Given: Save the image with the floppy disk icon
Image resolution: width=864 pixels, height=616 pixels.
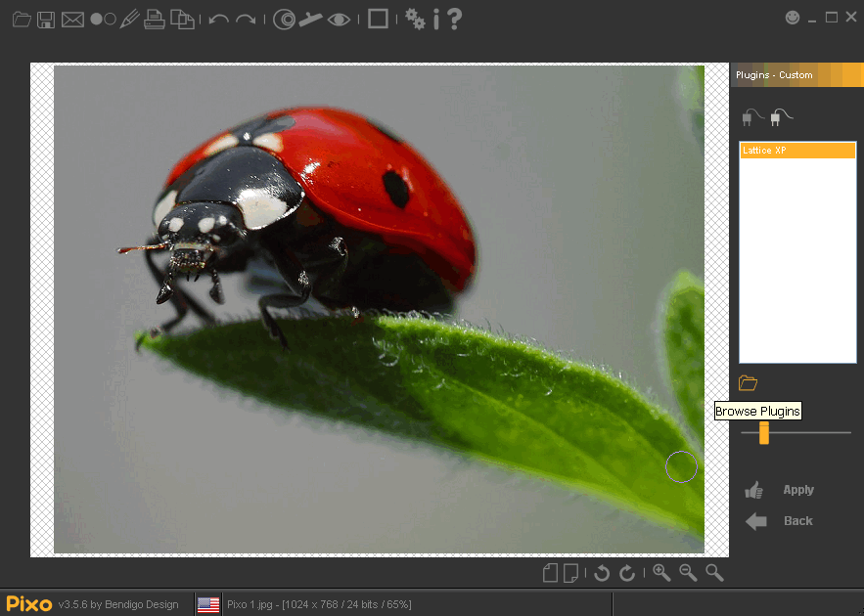Looking at the screenshot, I should [46, 20].
